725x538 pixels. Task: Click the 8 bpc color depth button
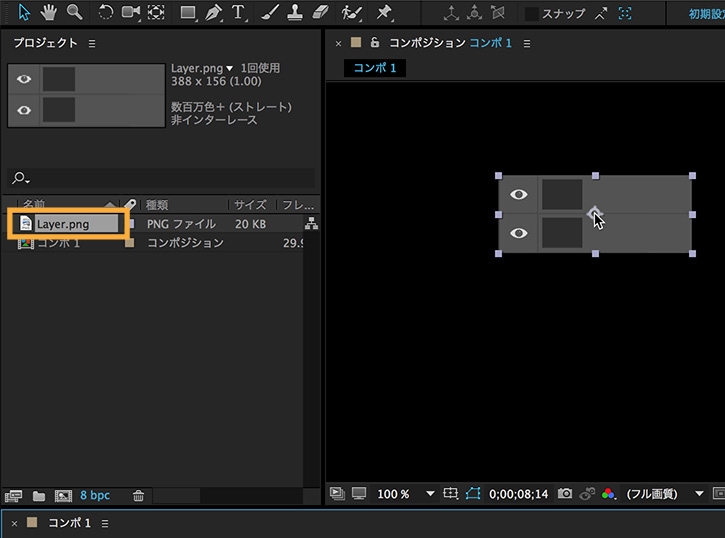coord(95,495)
